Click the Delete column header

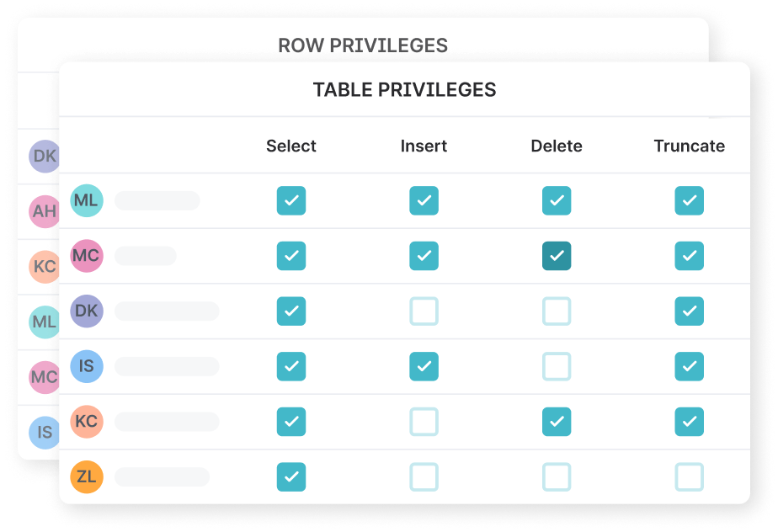tap(557, 146)
